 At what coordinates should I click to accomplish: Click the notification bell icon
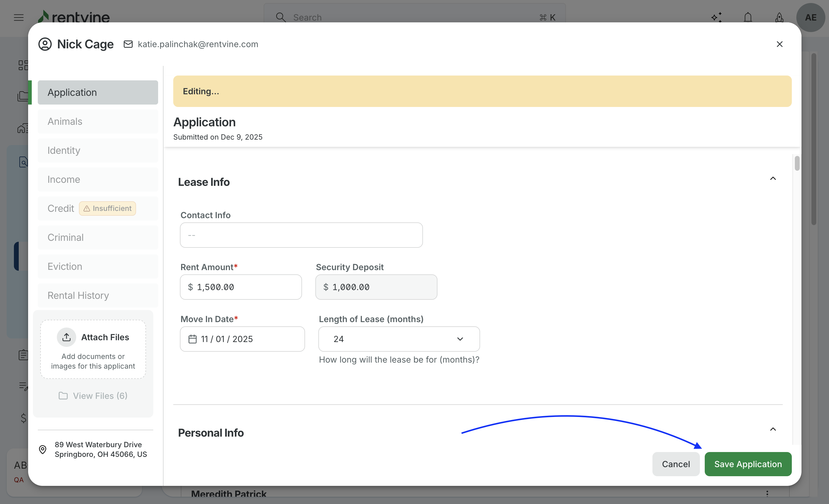[x=748, y=17]
